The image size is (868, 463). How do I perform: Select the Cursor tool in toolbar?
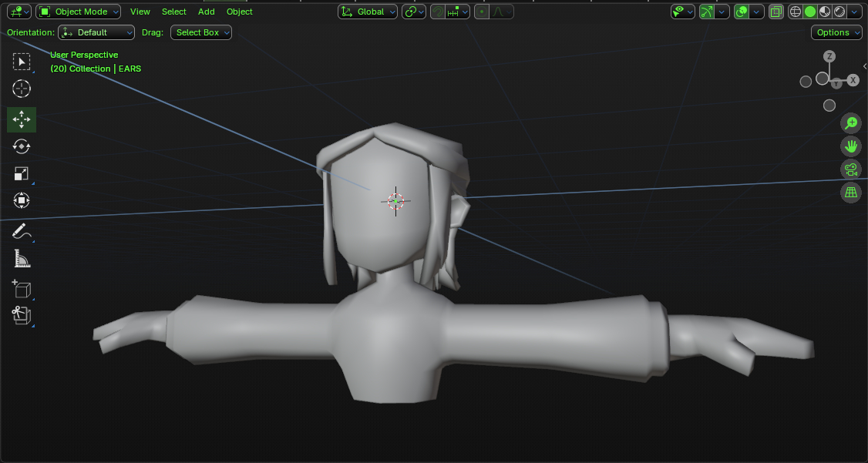click(22, 89)
